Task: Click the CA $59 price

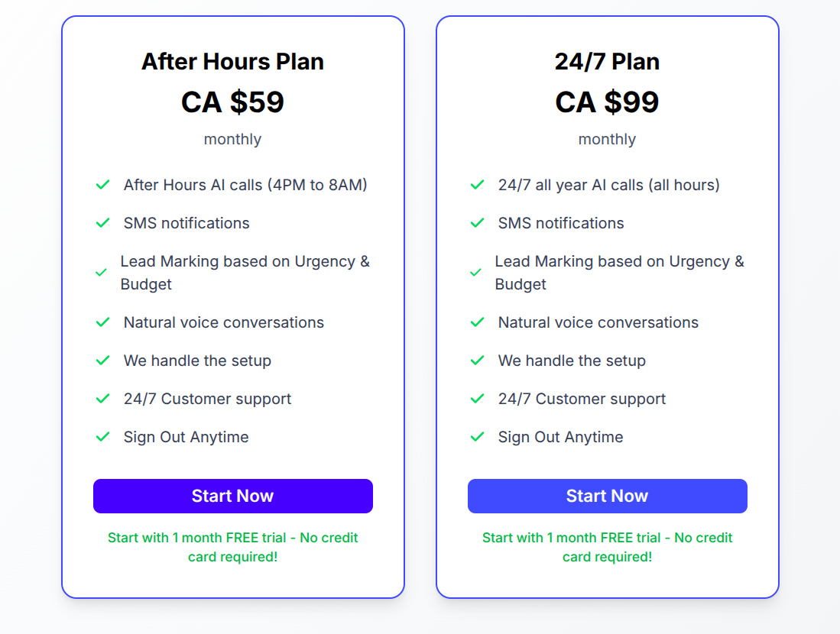Action: pyautogui.click(x=232, y=102)
